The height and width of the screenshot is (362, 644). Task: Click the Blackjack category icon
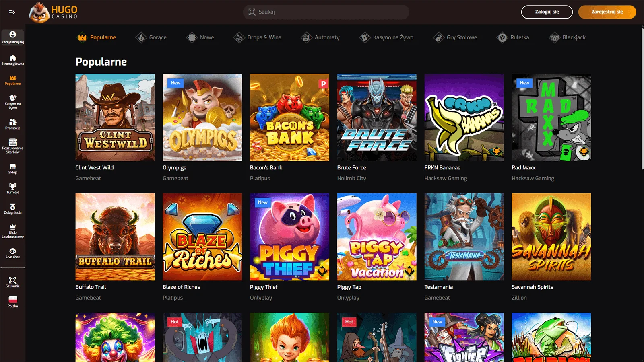coord(555,37)
